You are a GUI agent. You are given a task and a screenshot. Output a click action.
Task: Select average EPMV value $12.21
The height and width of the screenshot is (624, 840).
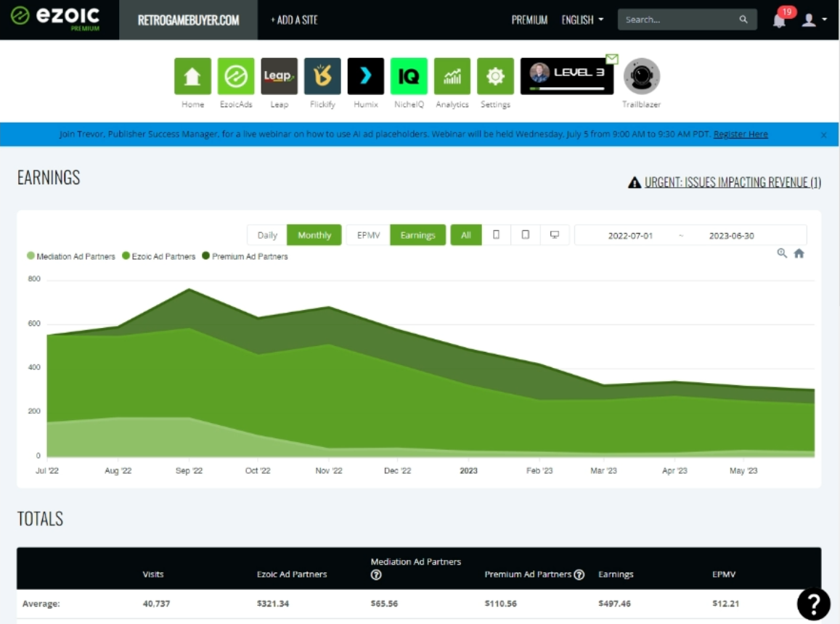point(726,604)
